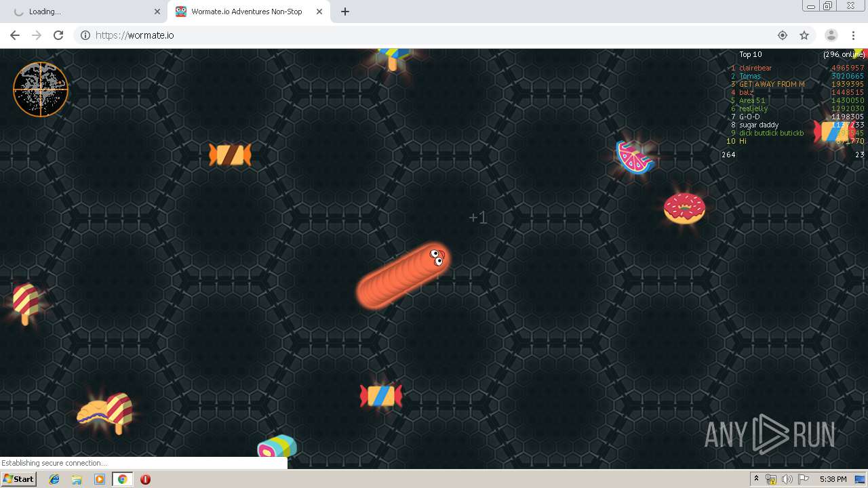868x488 pixels.
Task: Click the red-wrapped blue and yellow candy
Action: tap(381, 396)
